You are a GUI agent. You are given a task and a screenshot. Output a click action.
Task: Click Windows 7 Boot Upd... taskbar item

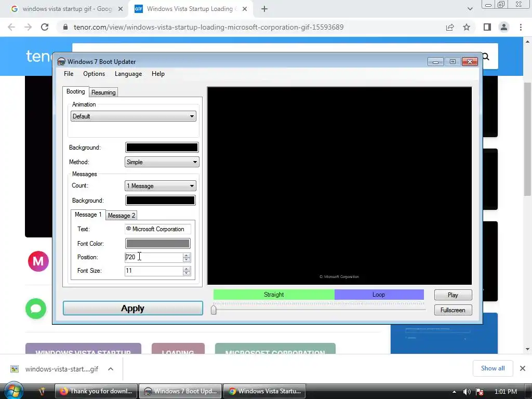(180, 391)
